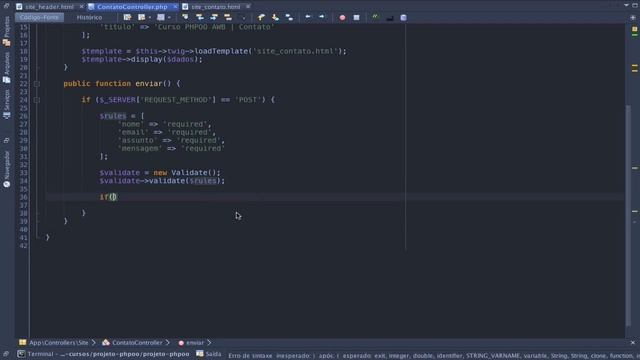Expand chevron after enviar breadcrumb
This screenshot has width=640, height=360.
click(209, 343)
